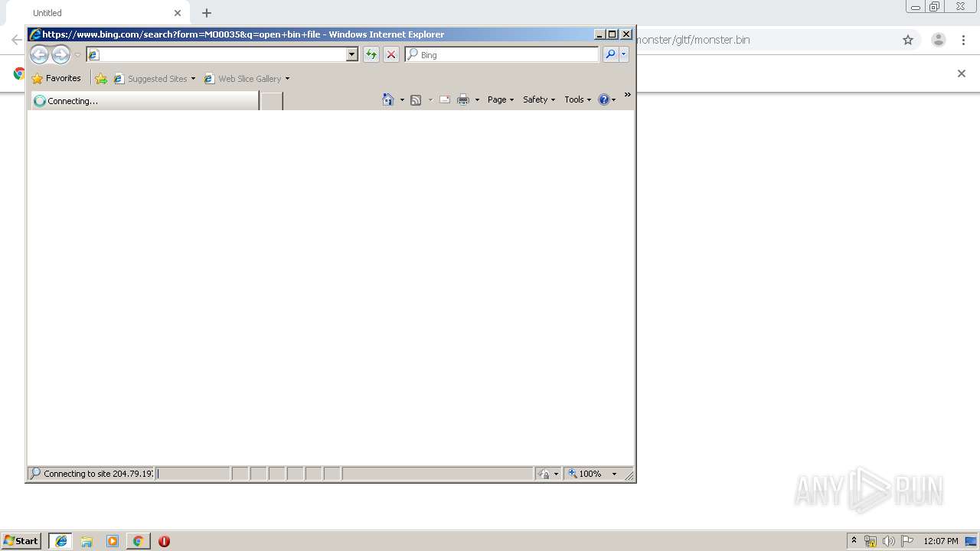Click the RSS Feeds icon
The width and height of the screenshot is (980, 551).
click(416, 99)
